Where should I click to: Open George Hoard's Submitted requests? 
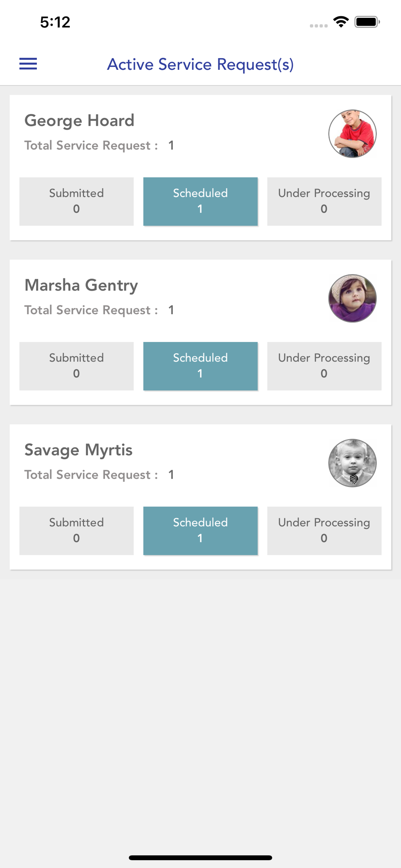pyautogui.click(x=76, y=201)
